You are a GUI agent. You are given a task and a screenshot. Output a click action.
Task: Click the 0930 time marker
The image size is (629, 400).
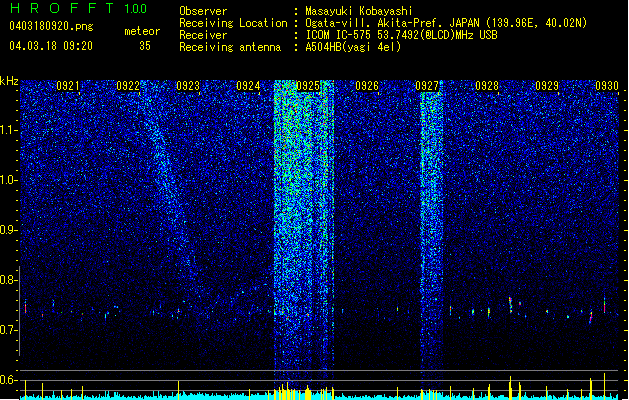click(607, 86)
